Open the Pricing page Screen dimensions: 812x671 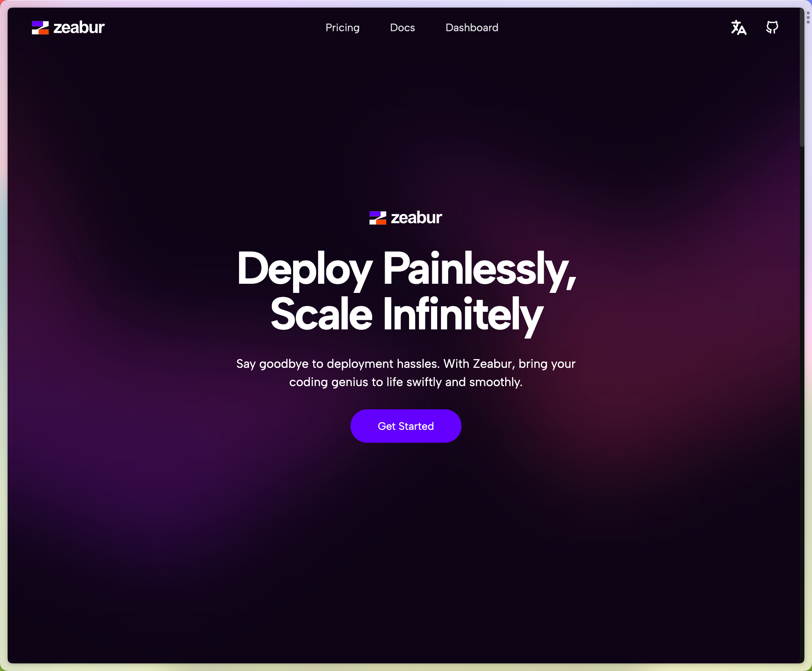tap(342, 28)
